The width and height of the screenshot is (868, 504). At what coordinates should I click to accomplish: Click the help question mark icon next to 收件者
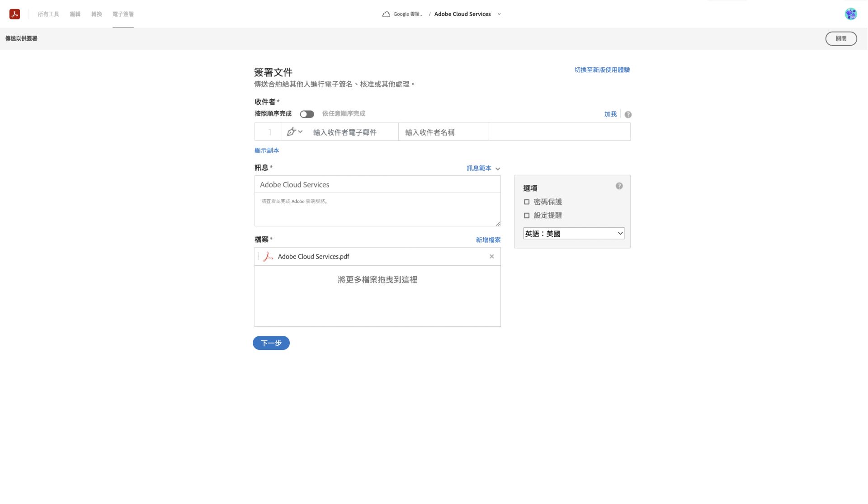pos(627,114)
